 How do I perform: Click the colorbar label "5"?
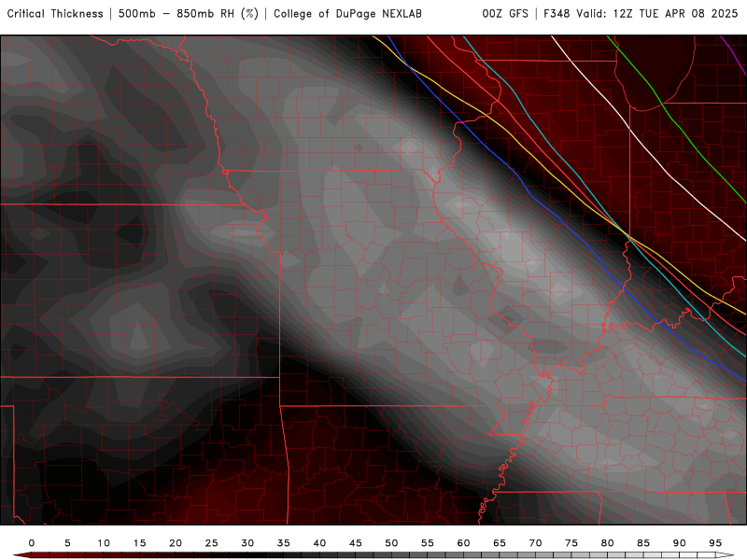point(67,543)
